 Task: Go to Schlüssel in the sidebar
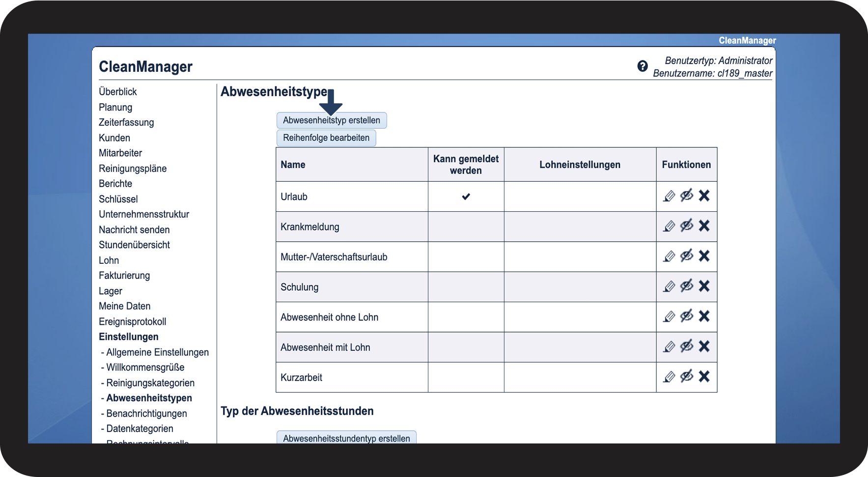tap(118, 199)
